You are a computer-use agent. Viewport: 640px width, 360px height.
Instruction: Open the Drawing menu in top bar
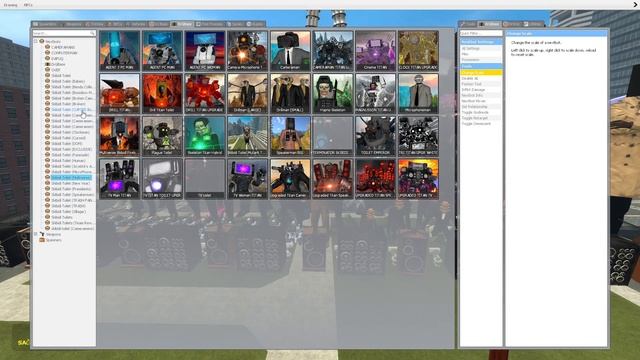(x=11, y=5)
